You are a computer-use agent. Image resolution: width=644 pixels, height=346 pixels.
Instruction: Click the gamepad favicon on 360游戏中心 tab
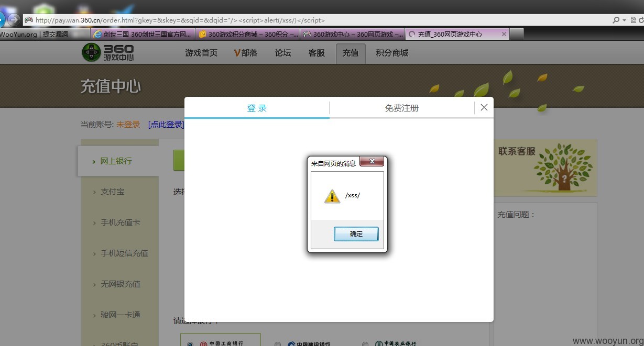pyautogui.click(x=308, y=35)
